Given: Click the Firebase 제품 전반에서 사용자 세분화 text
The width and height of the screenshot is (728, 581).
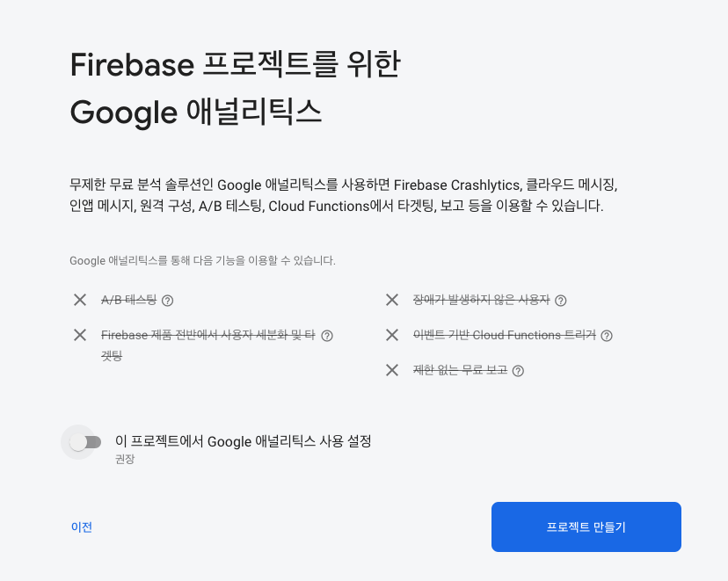Looking at the screenshot, I should [x=208, y=345].
